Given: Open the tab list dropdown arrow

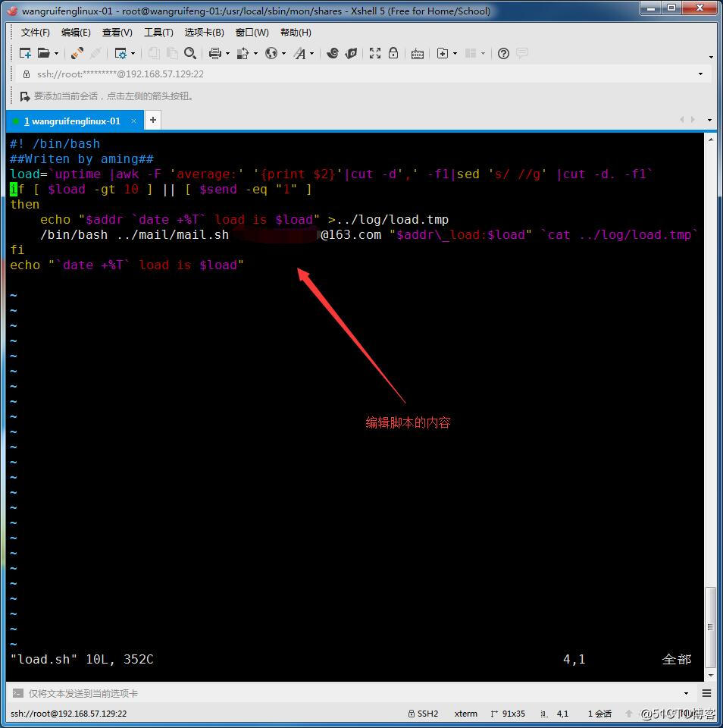Looking at the screenshot, I should click(709, 120).
